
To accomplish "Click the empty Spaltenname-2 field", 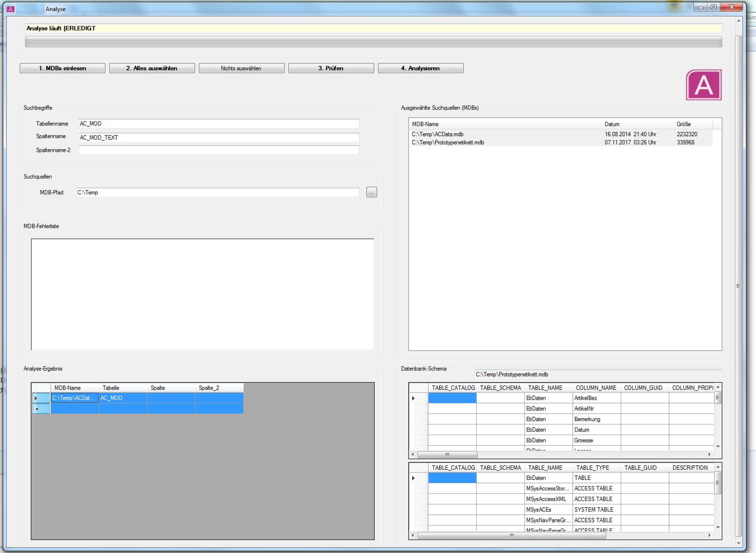I will (219, 150).
